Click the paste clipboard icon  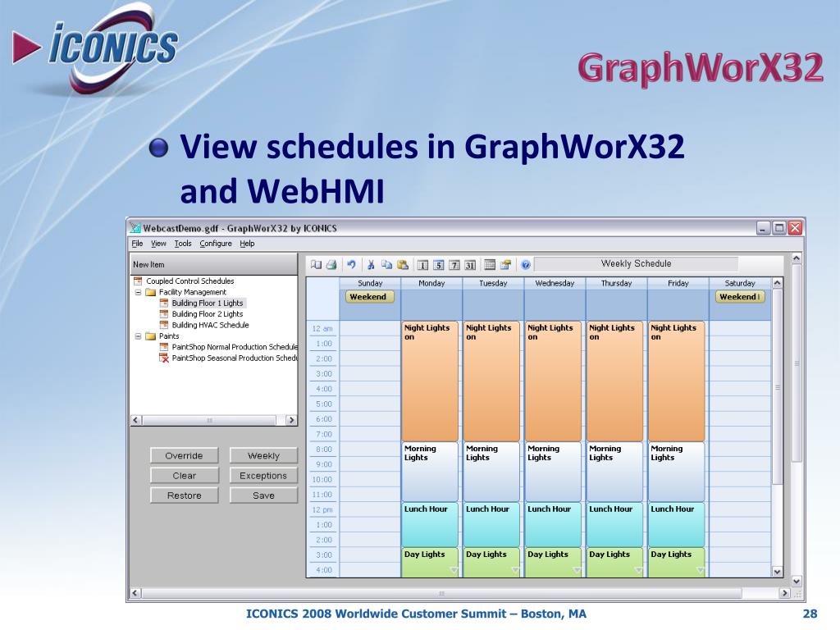tap(403, 265)
